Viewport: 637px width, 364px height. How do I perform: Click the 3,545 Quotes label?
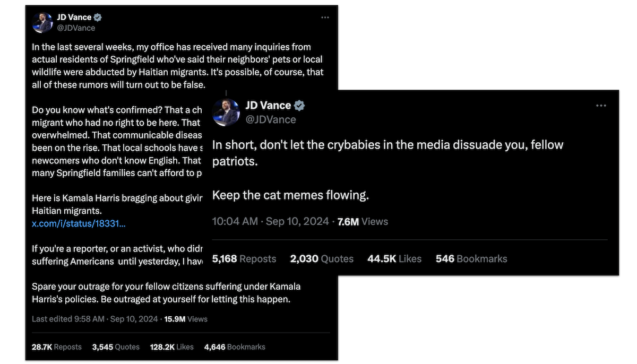(115, 346)
